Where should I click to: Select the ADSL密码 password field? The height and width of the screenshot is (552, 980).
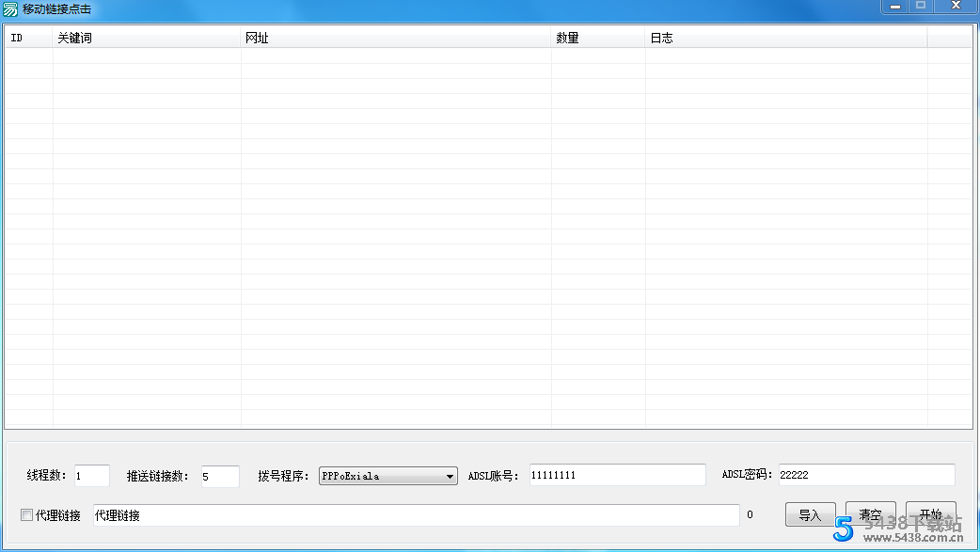tap(865, 474)
